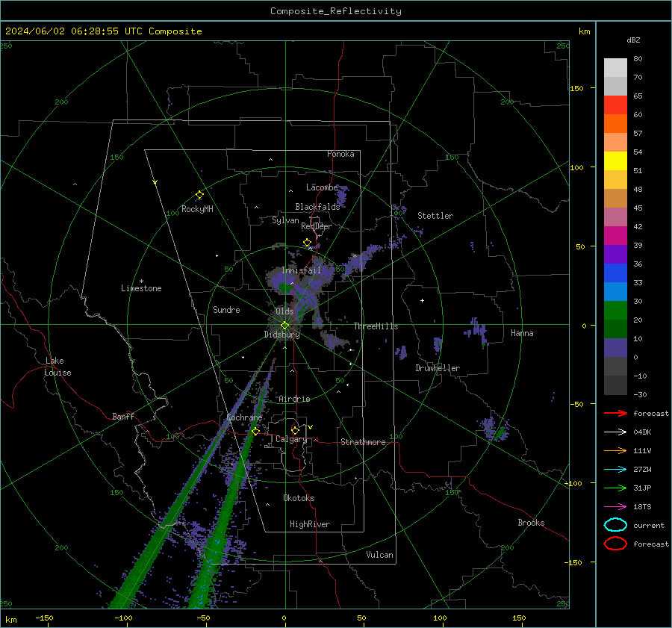
Task: Click the Okotoks label
Action: (x=299, y=498)
